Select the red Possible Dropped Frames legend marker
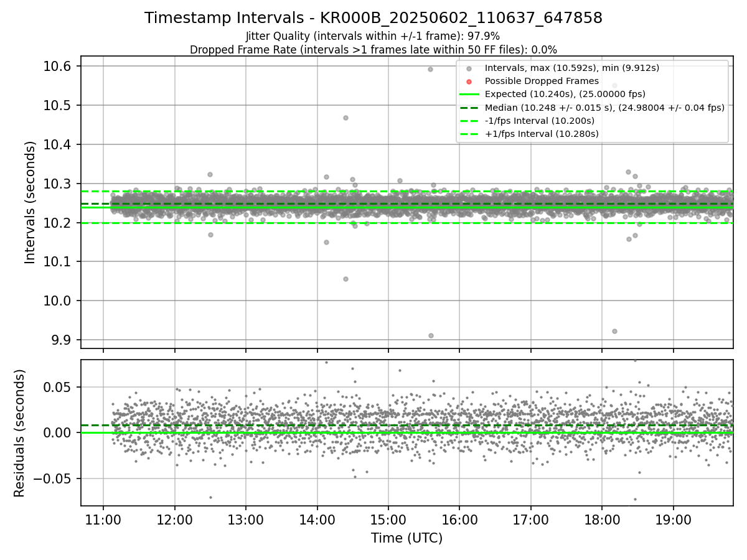Screen dimensions: 747x560 [x=469, y=81]
